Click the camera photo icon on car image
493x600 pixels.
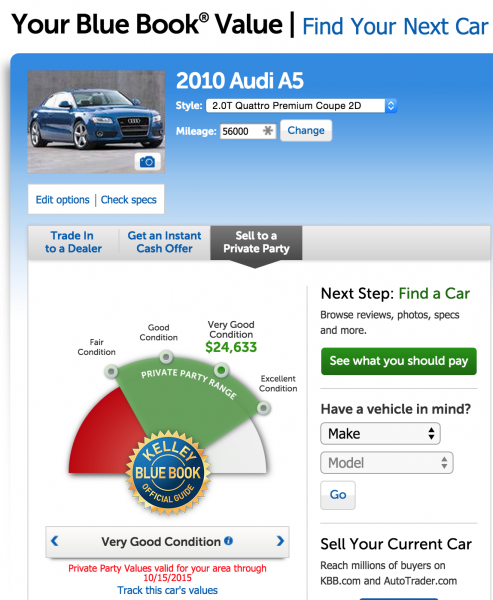[147, 162]
